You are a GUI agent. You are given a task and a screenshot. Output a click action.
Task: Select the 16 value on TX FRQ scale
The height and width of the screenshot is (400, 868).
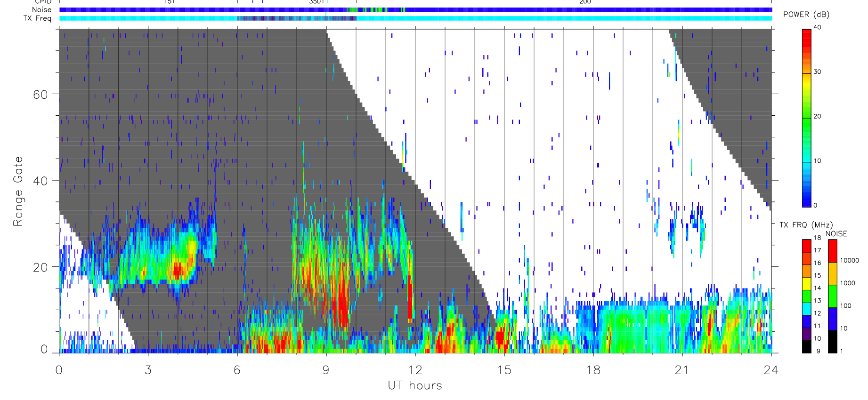(x=817, y=263)
